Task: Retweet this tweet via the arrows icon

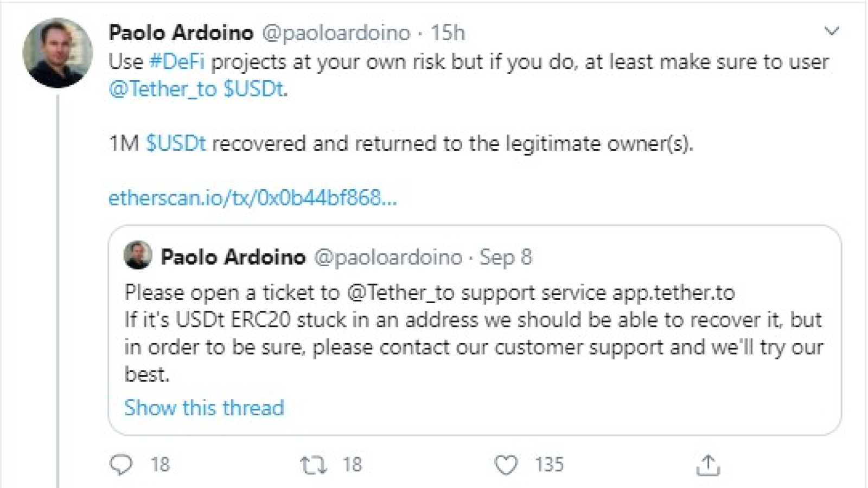Action: click(x=314, y=465)
